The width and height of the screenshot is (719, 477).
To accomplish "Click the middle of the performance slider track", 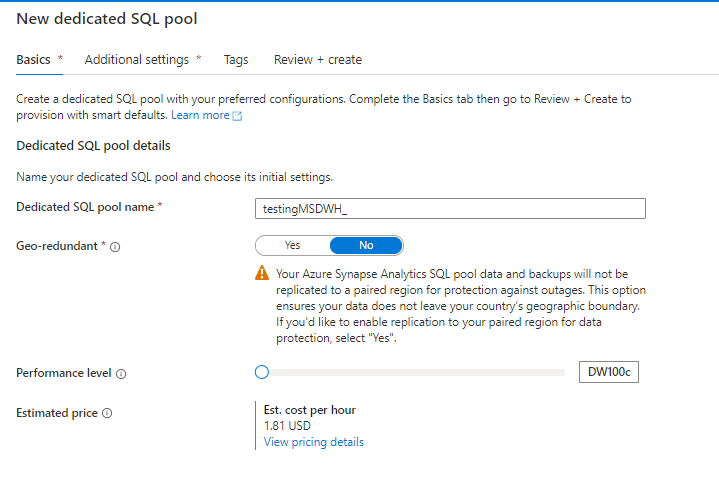I will (413, 372).
